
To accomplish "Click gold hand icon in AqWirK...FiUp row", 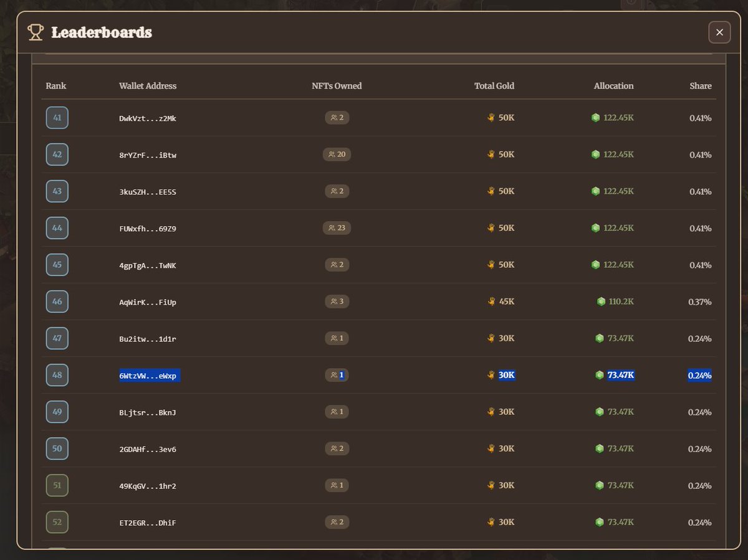I will (491, 301).
